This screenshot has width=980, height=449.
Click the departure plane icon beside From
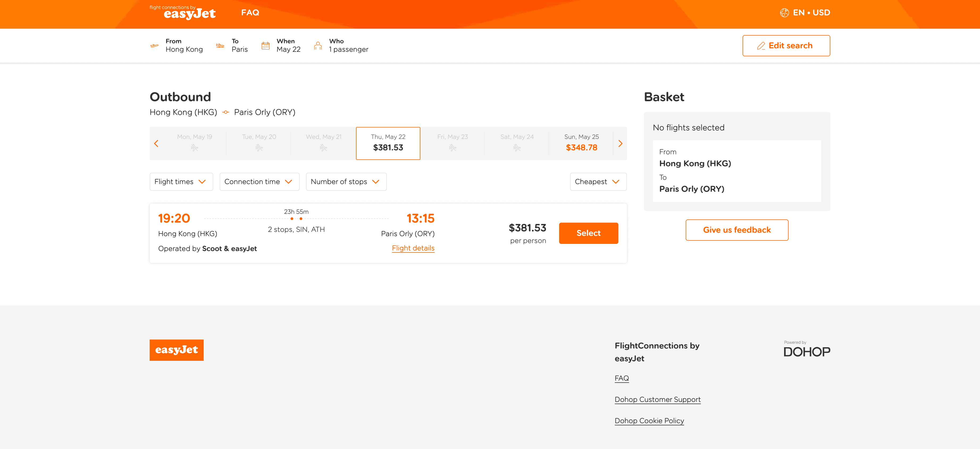tap(154, 46)
